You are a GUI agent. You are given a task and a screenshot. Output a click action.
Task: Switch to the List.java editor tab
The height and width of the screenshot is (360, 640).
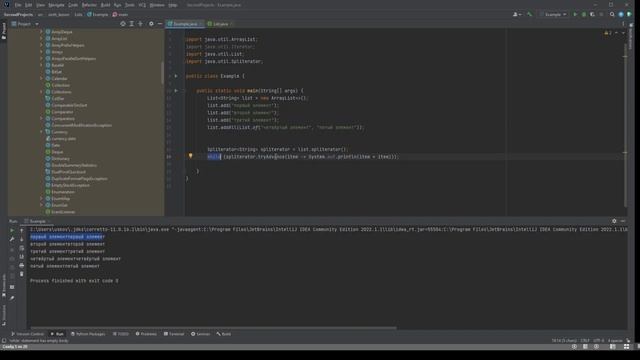pyautogui.click(x=220, y=24)
